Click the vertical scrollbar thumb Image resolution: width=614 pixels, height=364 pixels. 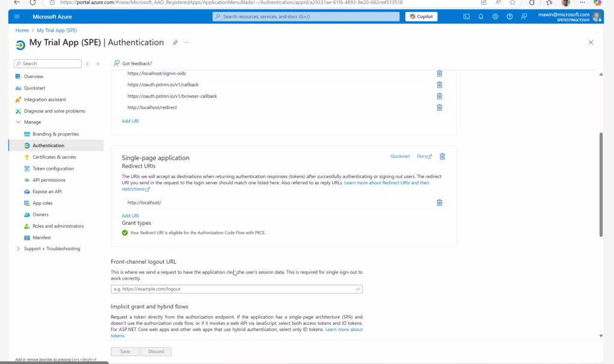coord(601,185)
